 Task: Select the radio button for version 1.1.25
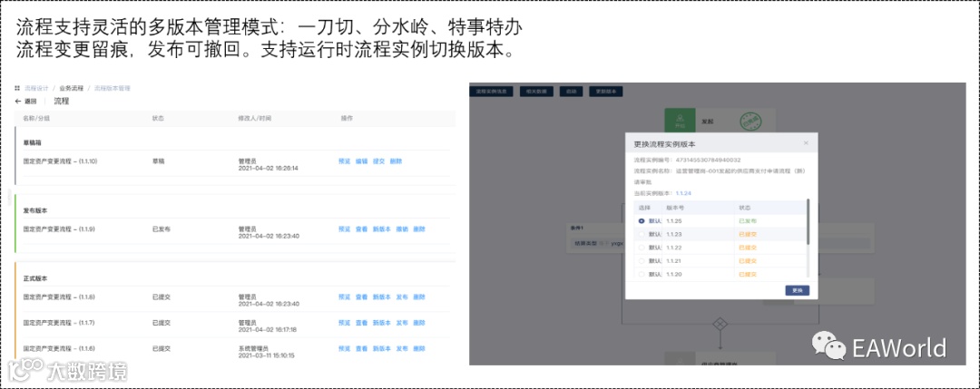pyautogui.click(x=642, y=221)
